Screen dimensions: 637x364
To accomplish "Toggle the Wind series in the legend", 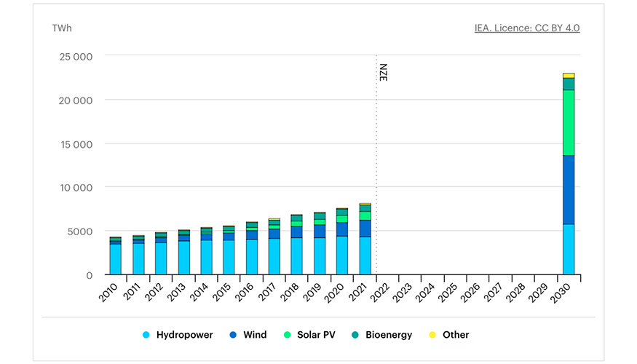I will (255, 335).
